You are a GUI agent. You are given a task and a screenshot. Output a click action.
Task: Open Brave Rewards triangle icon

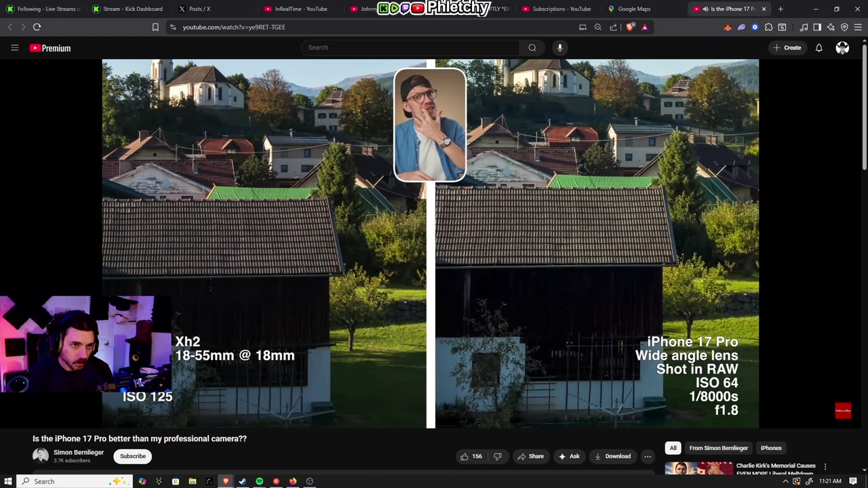(x=644, y=27)
